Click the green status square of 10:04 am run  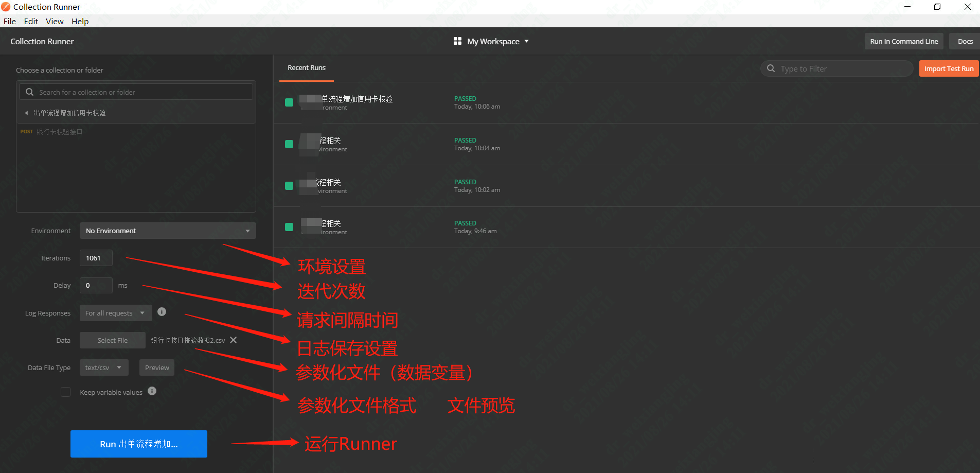tap(289, 144)
